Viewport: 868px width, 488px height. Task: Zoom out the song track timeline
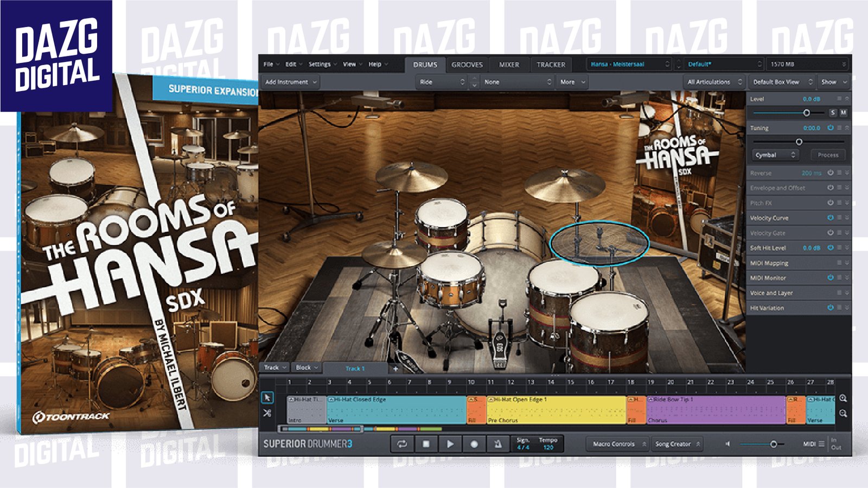pos(843,413)
